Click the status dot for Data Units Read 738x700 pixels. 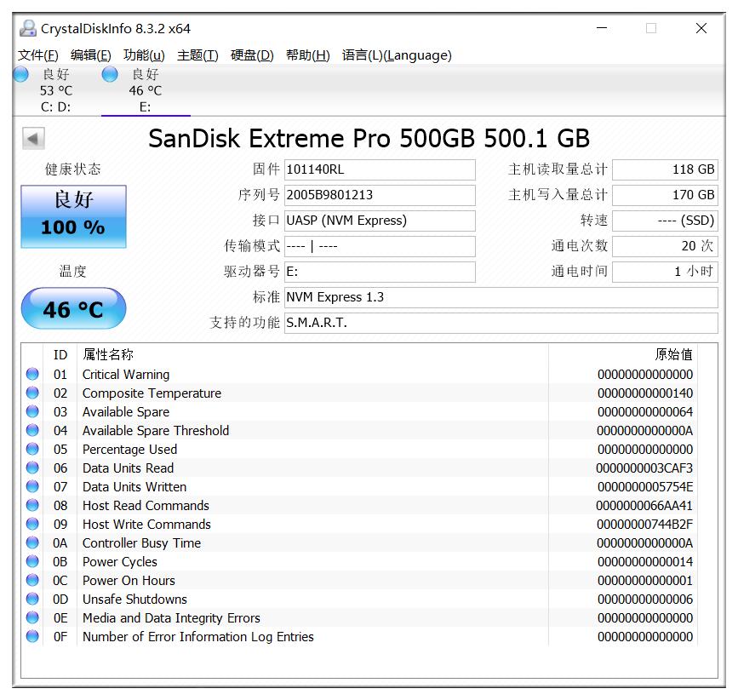click(32, 468)
